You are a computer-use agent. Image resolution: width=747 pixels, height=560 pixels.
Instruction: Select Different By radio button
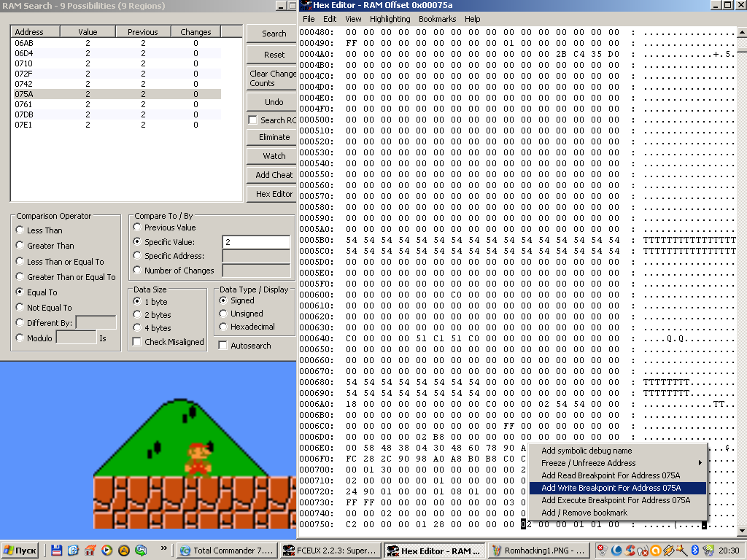click(x=20, y=322)
